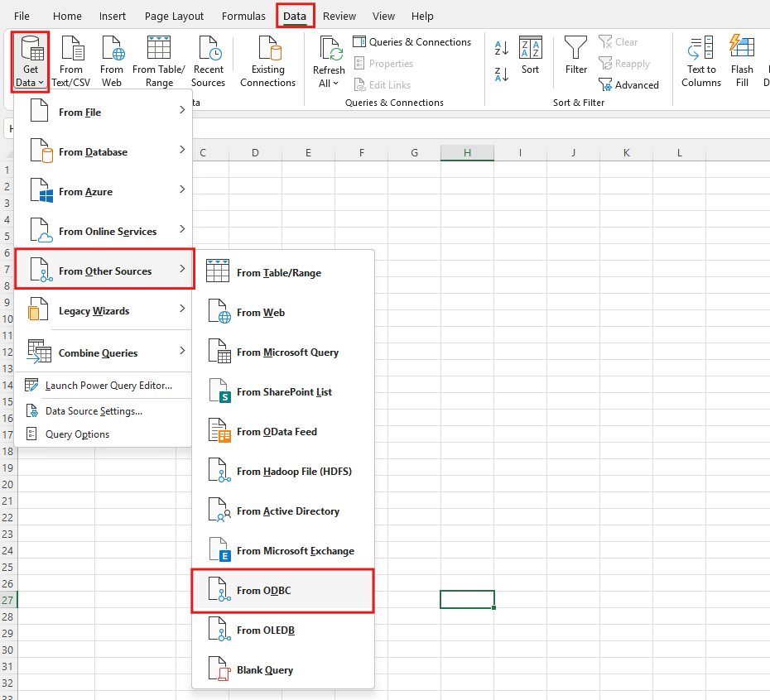Expand the Legacy Wizards submenu
Image resolution: width=770 pixels, height=700 pixels.
[103, 311]
